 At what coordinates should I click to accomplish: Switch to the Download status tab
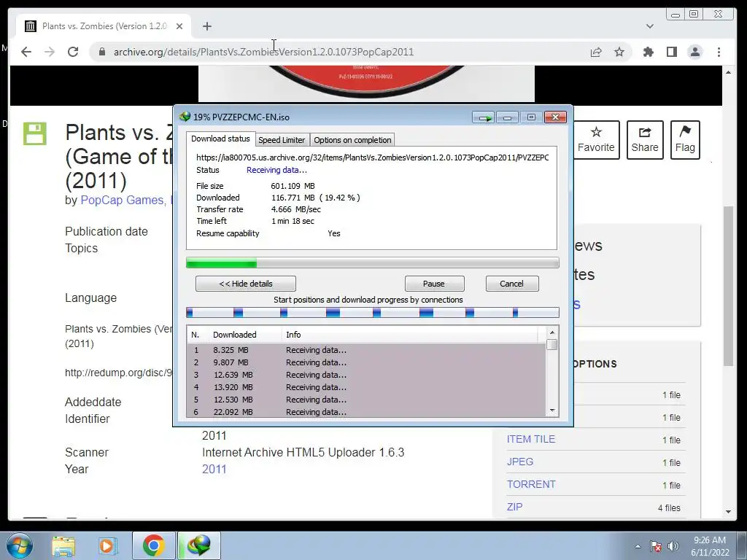[x=220, y=139]
